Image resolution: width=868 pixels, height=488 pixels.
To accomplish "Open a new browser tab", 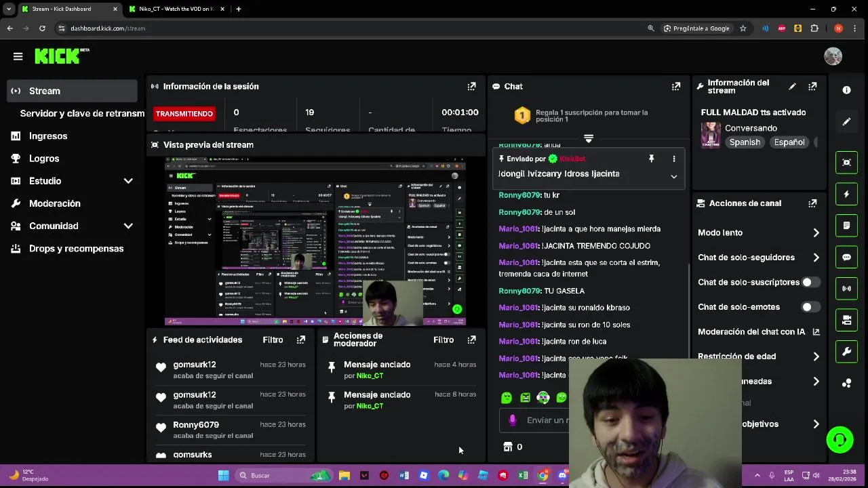I will [x=238, y=9].
